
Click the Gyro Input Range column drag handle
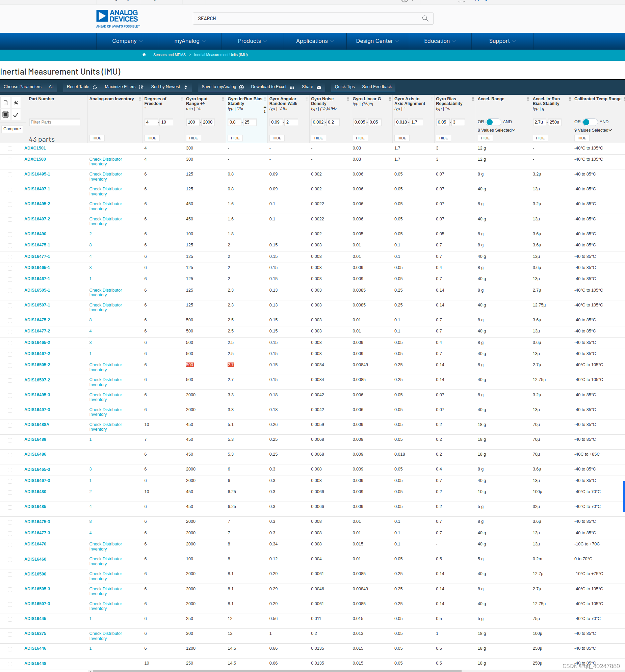point(223,99)
